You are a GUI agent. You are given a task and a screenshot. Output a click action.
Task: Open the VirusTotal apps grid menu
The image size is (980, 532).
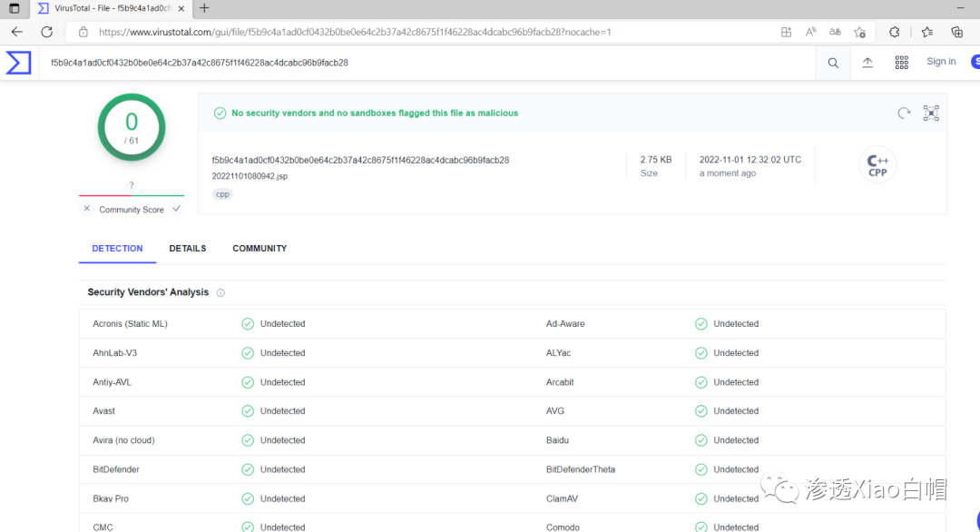(901, 63)
